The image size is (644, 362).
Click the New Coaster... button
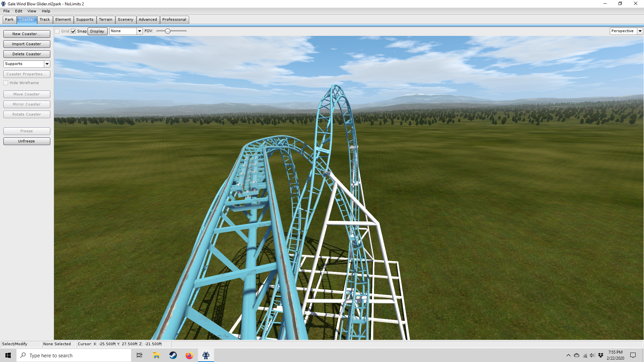click(26, 34)
